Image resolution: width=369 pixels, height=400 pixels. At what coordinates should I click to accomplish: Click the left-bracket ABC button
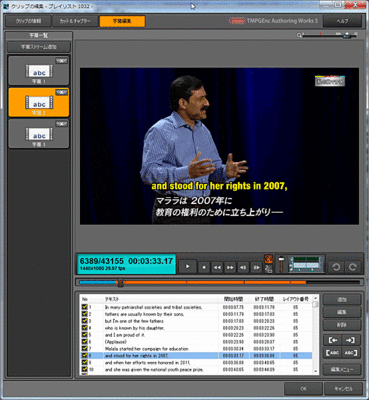[333, 353]
